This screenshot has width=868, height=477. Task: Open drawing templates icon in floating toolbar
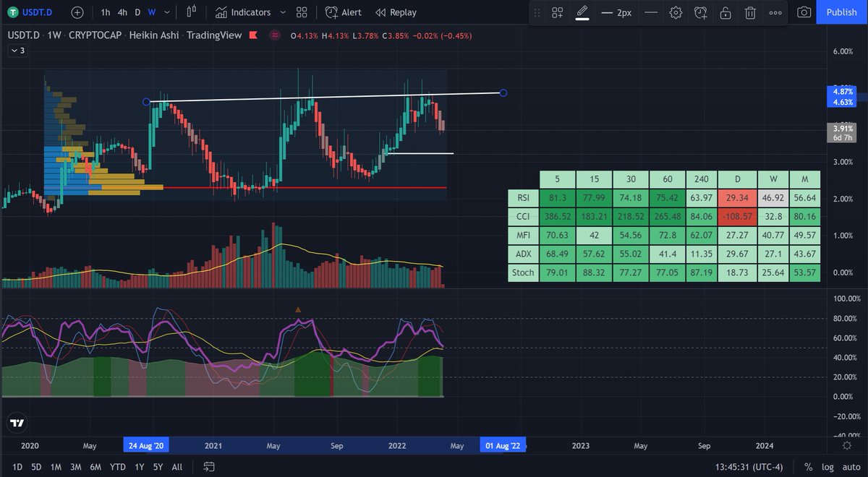tap(557, 13)
